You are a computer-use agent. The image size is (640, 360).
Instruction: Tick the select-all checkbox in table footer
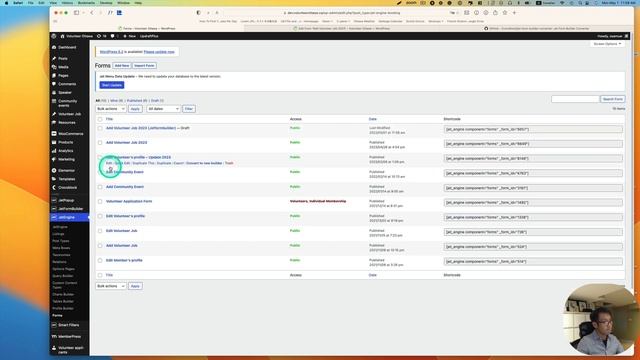[x=100, y=275]
